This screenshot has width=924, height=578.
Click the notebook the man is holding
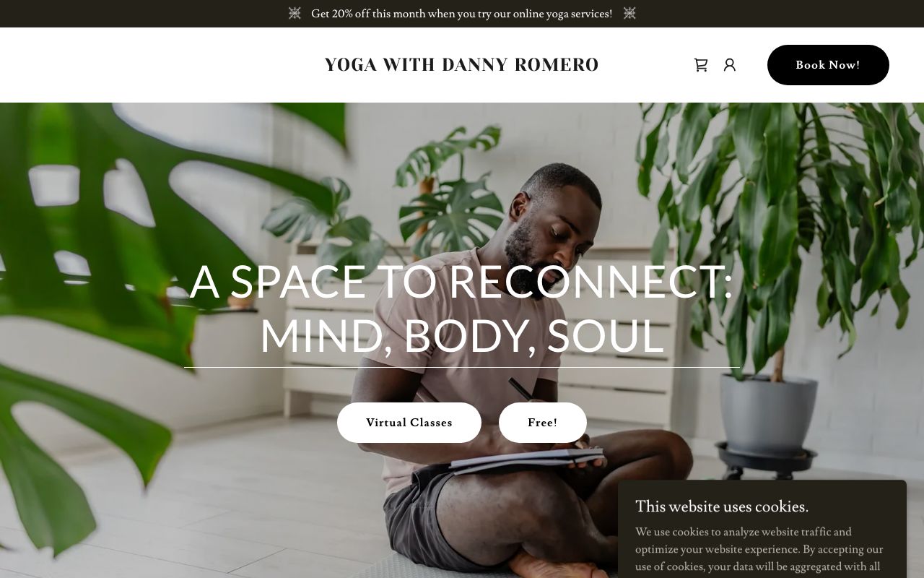[x=526, y=460]
